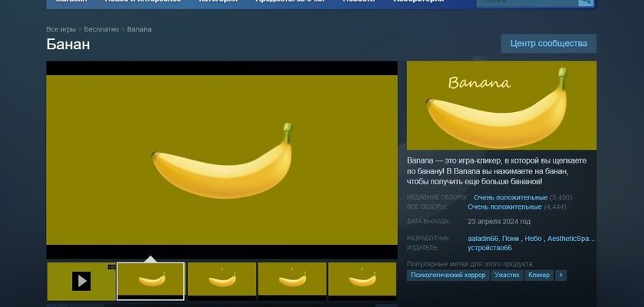
Task: Select the fourth banana screenshot thumbnail
Action: 292,281
